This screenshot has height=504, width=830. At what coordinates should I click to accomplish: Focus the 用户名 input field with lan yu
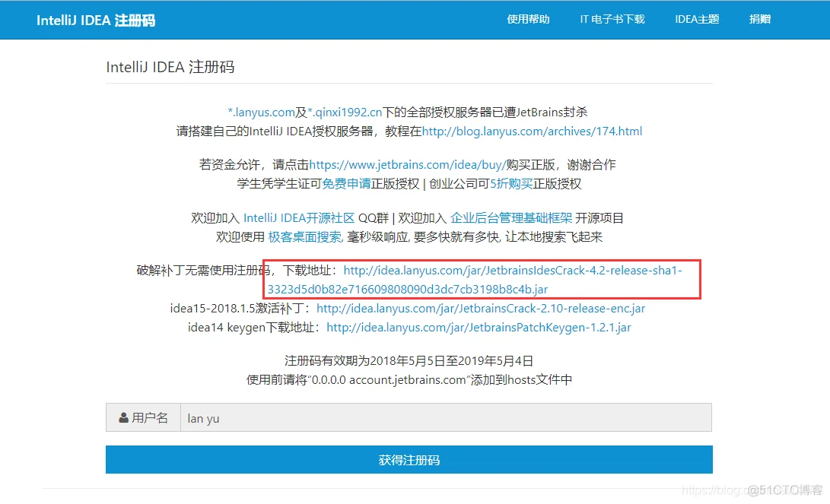coord(446,418)
